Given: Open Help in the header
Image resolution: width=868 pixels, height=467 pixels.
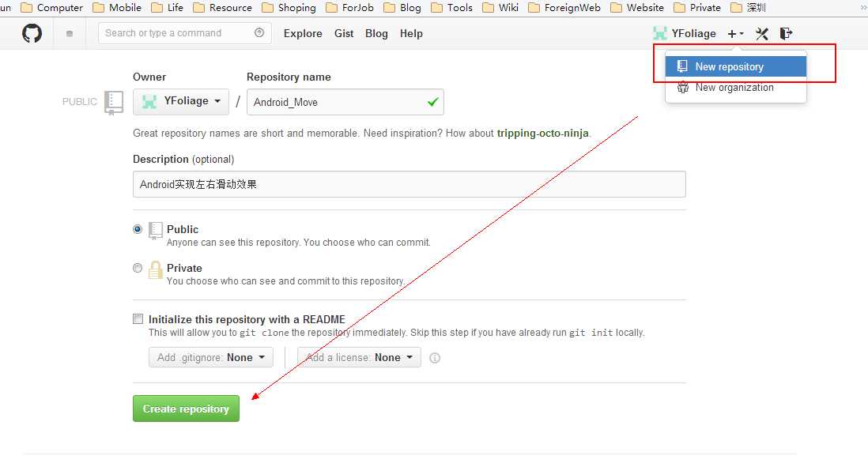Looking at the screenshot, I should (411, 34).
